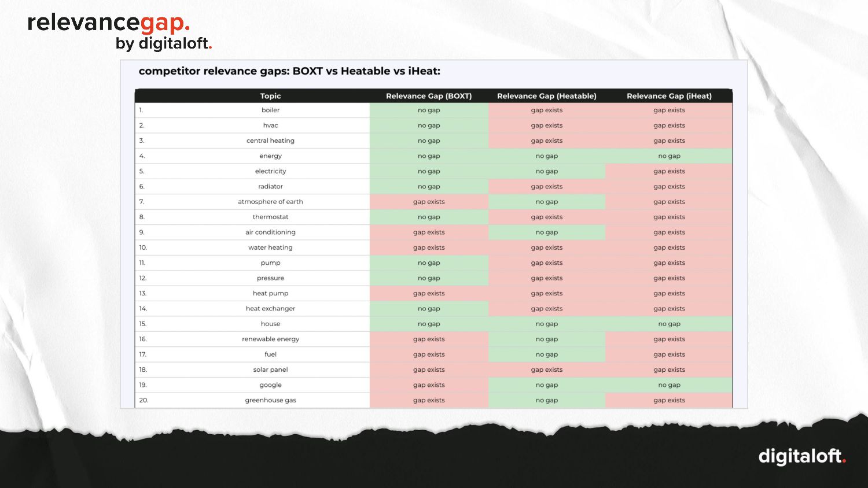Select the 'house' topic cell
Viewport: 868px width, 488px height.
click(270, 324)
